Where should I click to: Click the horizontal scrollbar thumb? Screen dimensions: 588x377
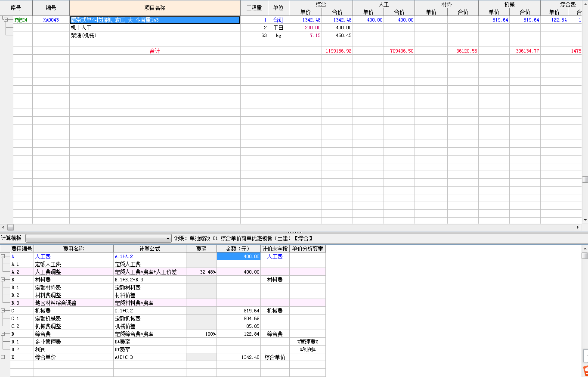tap(10, 227)
